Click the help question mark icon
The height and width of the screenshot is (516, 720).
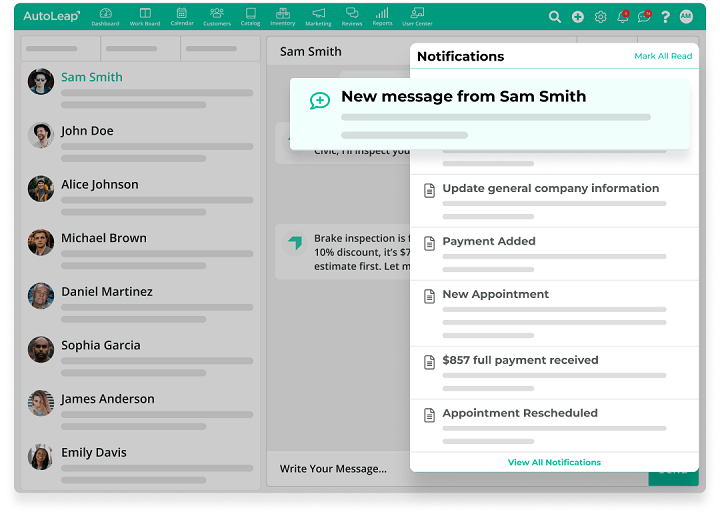[666, 17]
